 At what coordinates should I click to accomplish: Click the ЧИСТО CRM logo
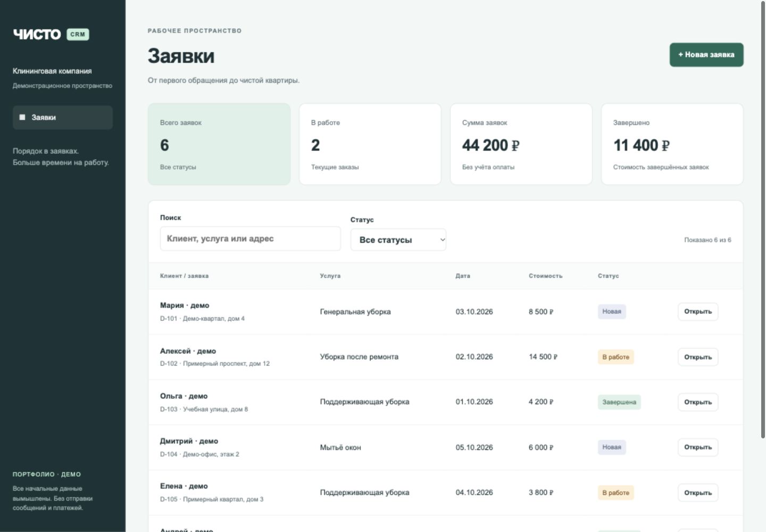pyautogui.click(x=51, y=34)
